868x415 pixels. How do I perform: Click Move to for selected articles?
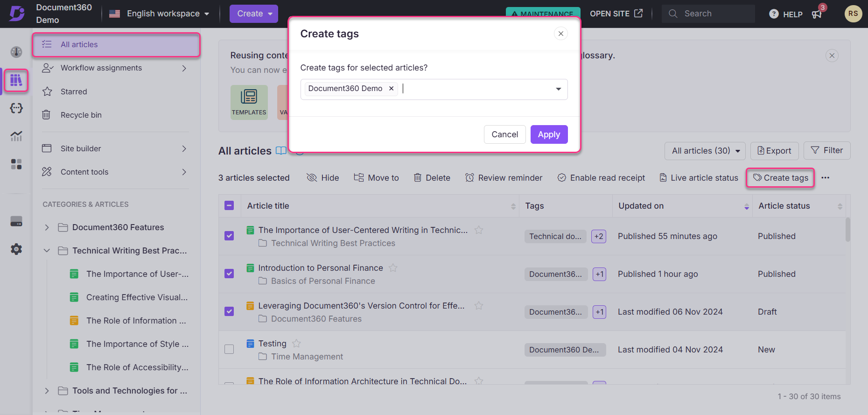[376, 178]
